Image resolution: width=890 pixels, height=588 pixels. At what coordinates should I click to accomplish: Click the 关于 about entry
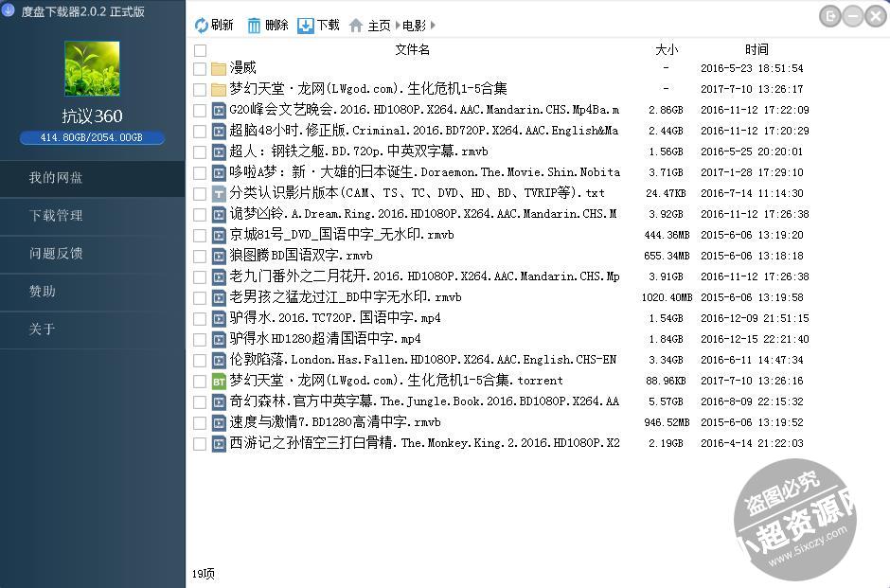(x=42, y=329)
